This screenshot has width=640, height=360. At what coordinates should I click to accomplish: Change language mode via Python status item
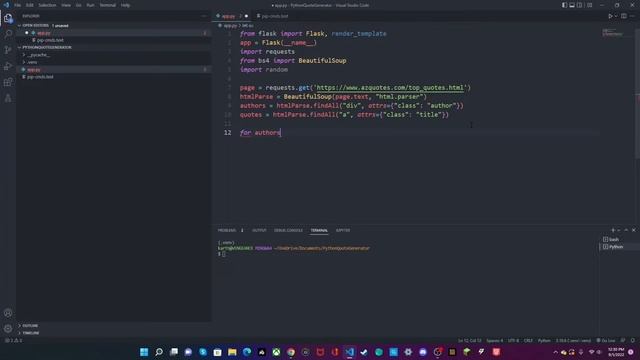(x=544, y=340)
